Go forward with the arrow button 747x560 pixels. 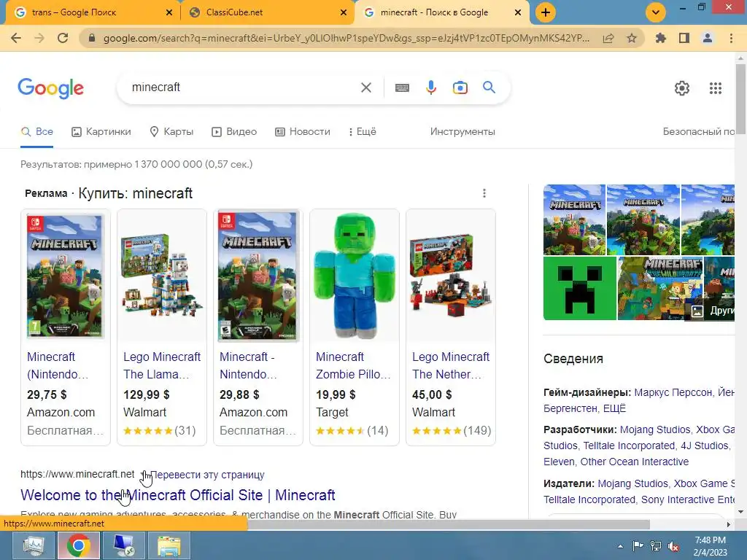[x=39, y=38]
